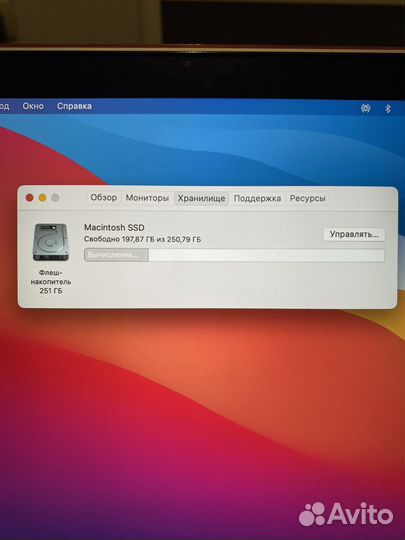The height and width of the screenshot is (540, 405).
Task: Click the Macintosh SSD title text
Action: (x=114, y=227)
